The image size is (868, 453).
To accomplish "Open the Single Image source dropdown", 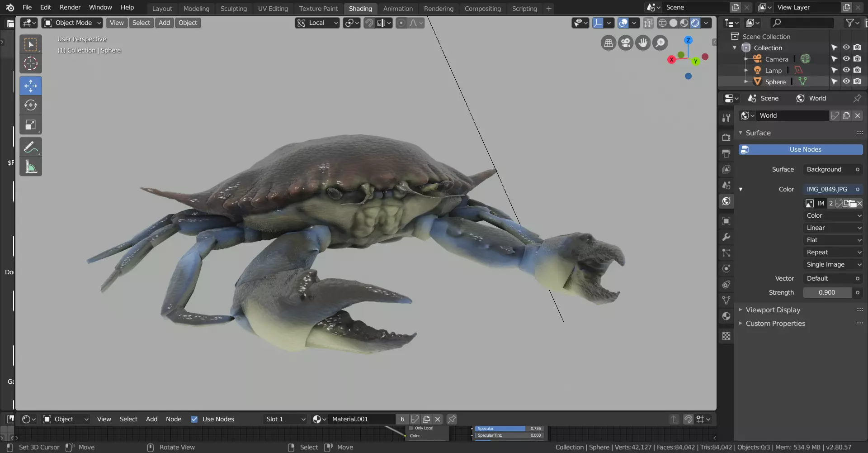I will 833,264.
